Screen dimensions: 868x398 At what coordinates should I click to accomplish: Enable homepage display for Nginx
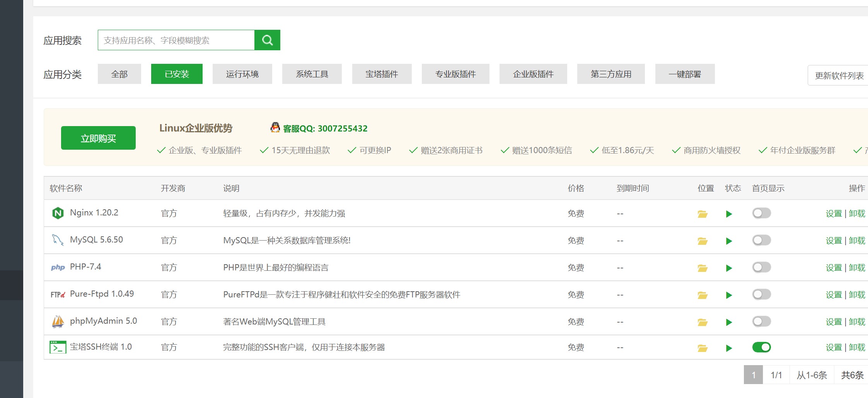pyautogui.click(x=761, y=213)
